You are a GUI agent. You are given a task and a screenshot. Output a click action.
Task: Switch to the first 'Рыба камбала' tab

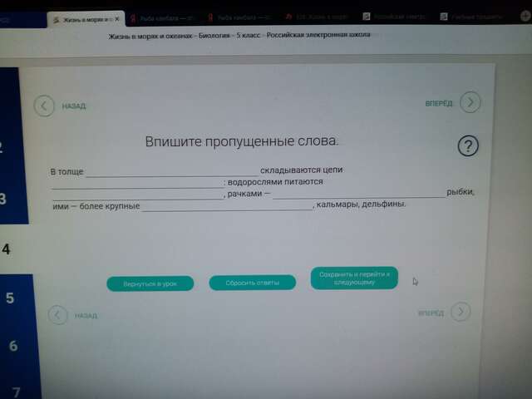tap(162, 18)
